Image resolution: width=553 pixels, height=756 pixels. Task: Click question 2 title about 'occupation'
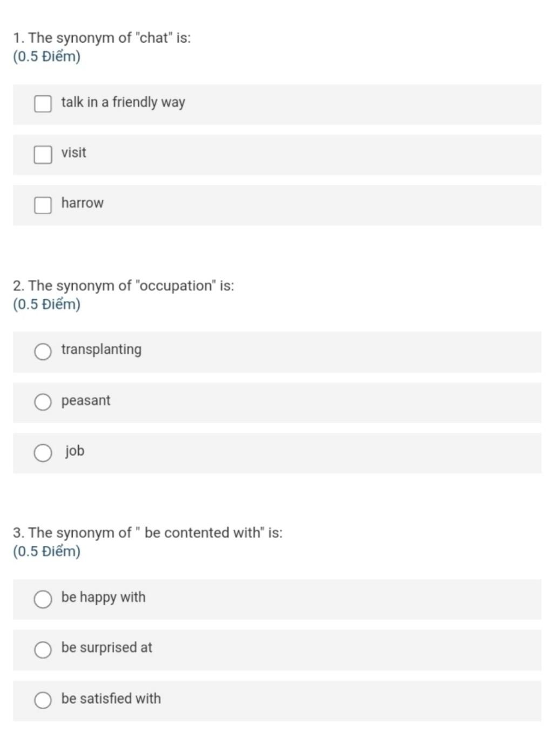tap(124, 285)
